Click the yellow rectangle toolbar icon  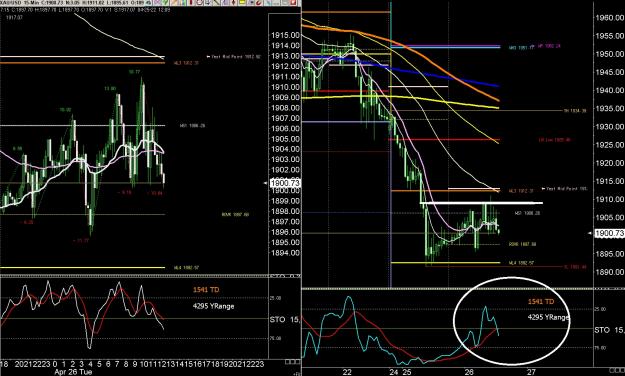click(243, 2)
